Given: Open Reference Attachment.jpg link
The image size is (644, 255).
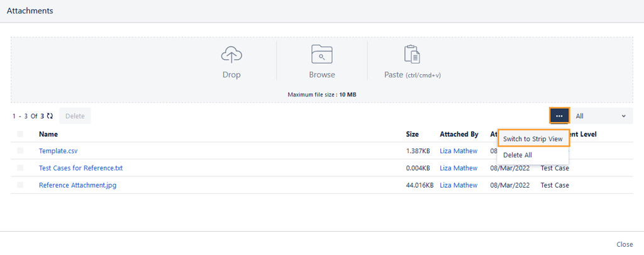Looking at the screenshot, I should 77,185.
